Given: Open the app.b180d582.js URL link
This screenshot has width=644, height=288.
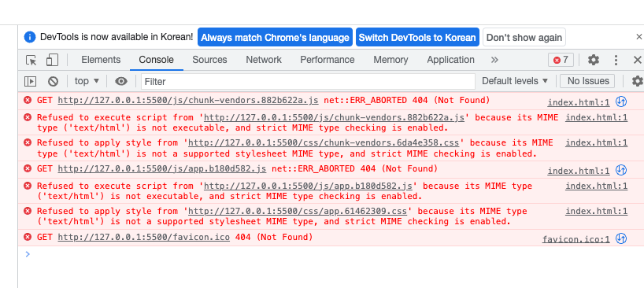Looking at the screenshot, I should (162, 168).
